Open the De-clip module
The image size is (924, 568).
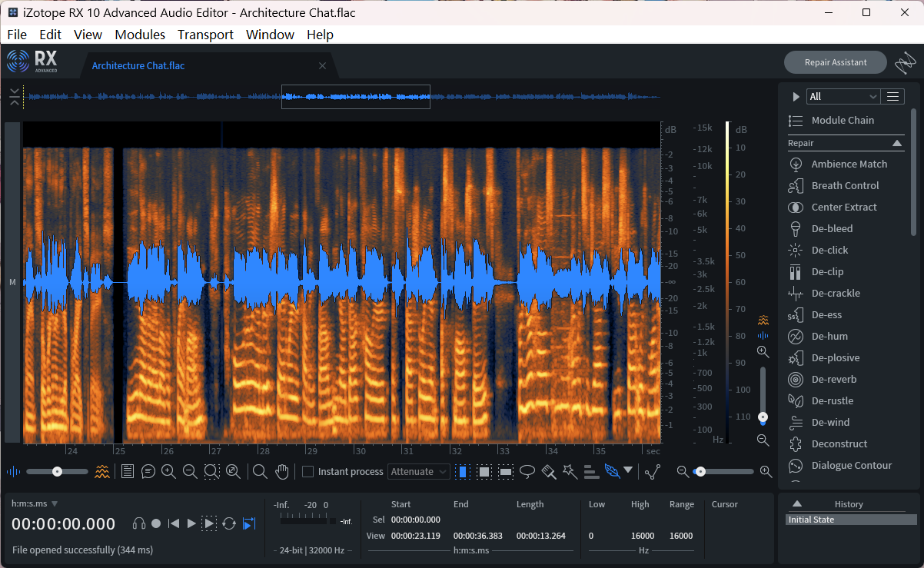(x=816, y=271)
